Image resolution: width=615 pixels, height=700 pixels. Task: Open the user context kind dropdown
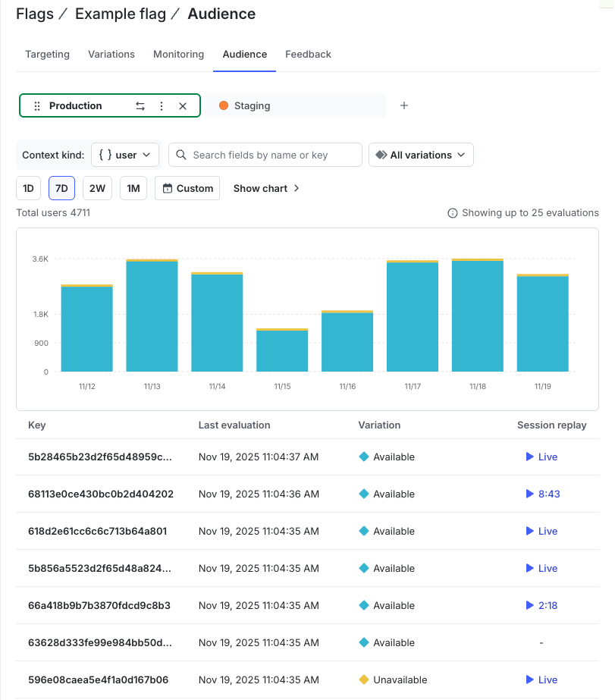pyautogui.click(x=124, y=155)
